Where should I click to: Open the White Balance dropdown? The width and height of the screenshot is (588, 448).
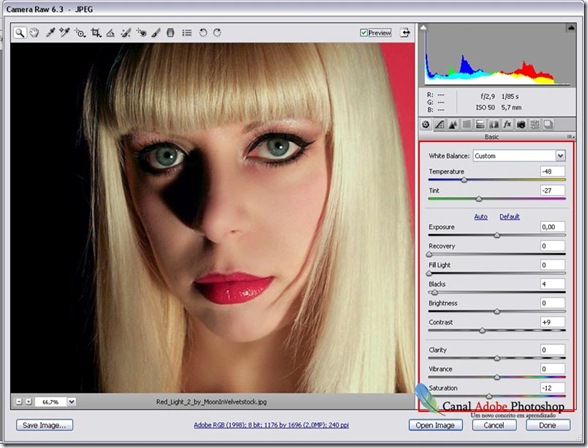point(519,156)
